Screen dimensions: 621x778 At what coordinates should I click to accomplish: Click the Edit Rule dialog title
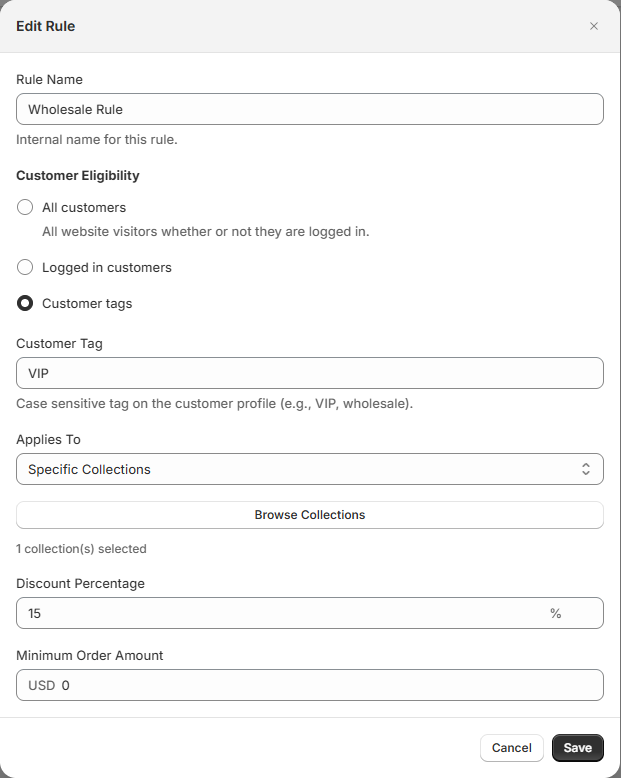pos(46,26)
